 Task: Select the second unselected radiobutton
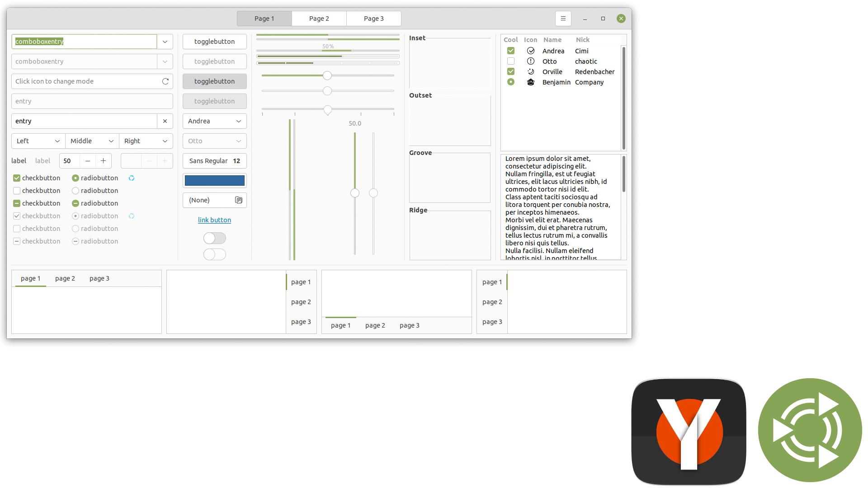(75, 229)
